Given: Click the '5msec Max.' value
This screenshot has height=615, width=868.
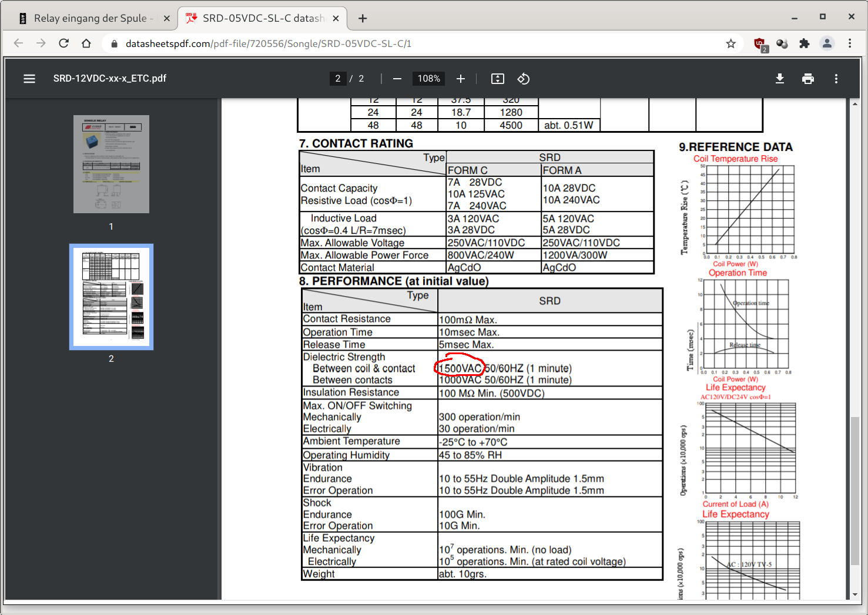Looking at the screenshot, I should click(x=466, y=345).
